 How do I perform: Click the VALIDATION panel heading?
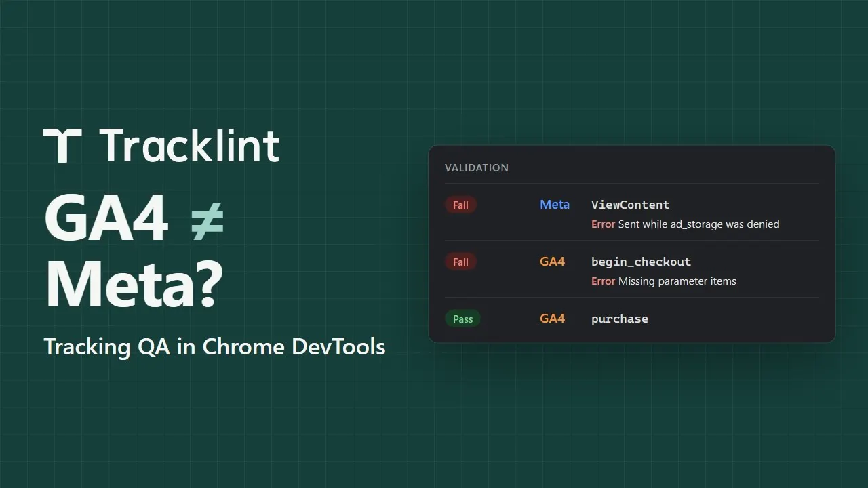pos(477,167)
